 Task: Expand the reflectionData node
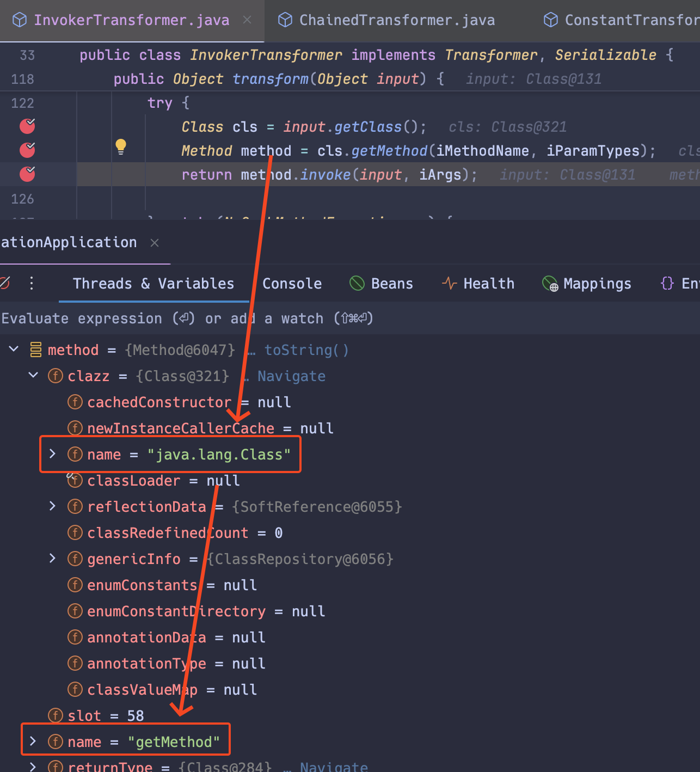click(52, 506)
